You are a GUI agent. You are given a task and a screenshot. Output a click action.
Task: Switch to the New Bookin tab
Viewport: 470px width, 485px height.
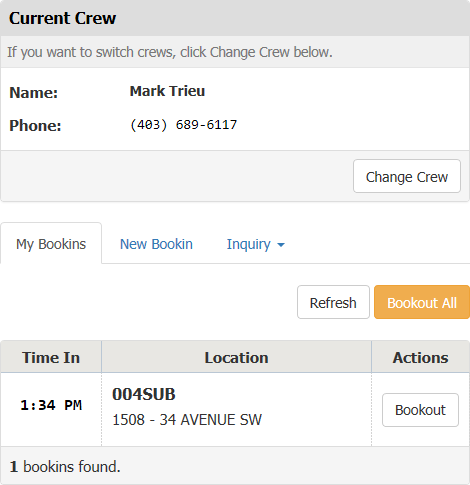coord(156,244)
